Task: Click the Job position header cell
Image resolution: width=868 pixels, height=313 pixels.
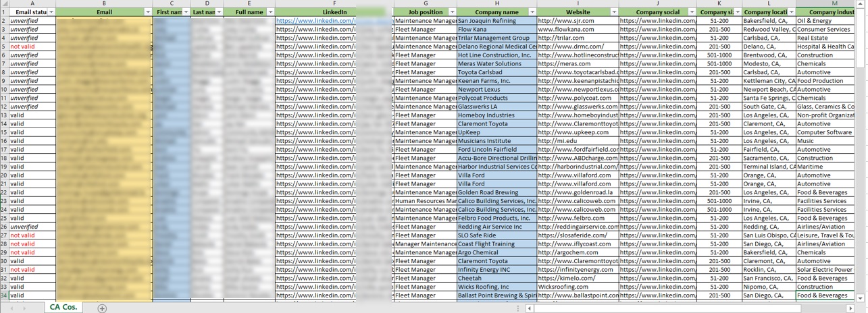Action: [x=425, y=12]
